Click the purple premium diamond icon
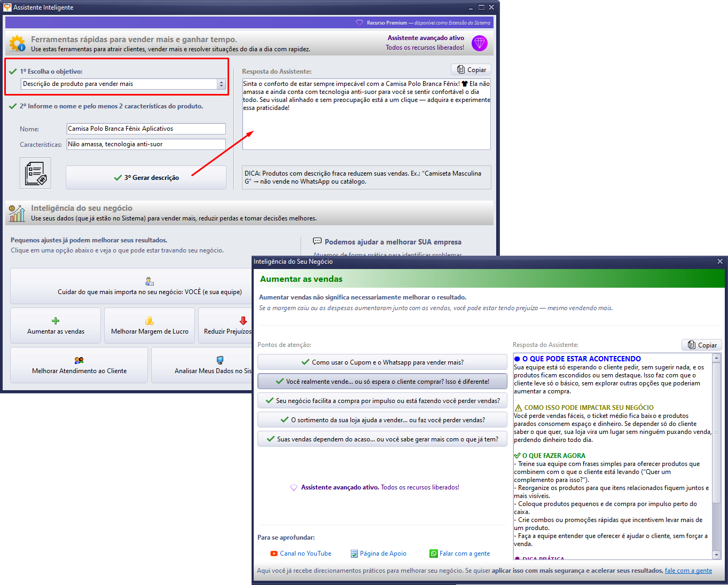 479,43
